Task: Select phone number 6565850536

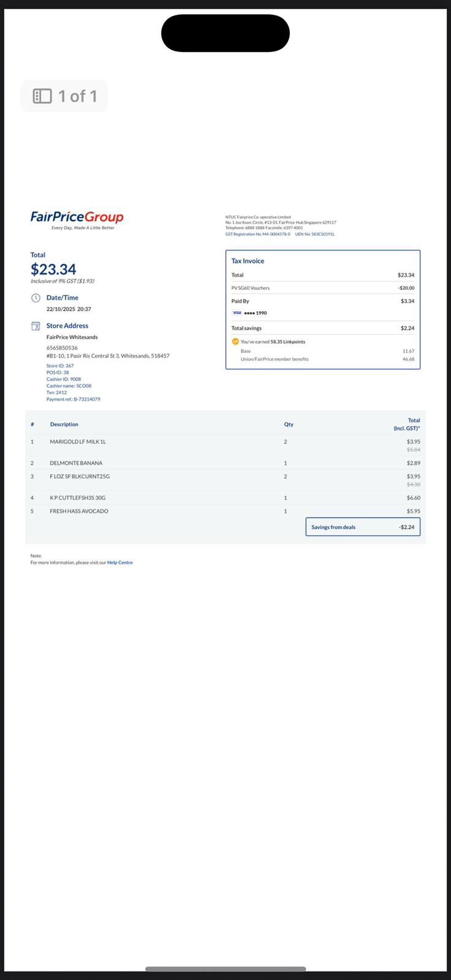Action: coord(62,348)
